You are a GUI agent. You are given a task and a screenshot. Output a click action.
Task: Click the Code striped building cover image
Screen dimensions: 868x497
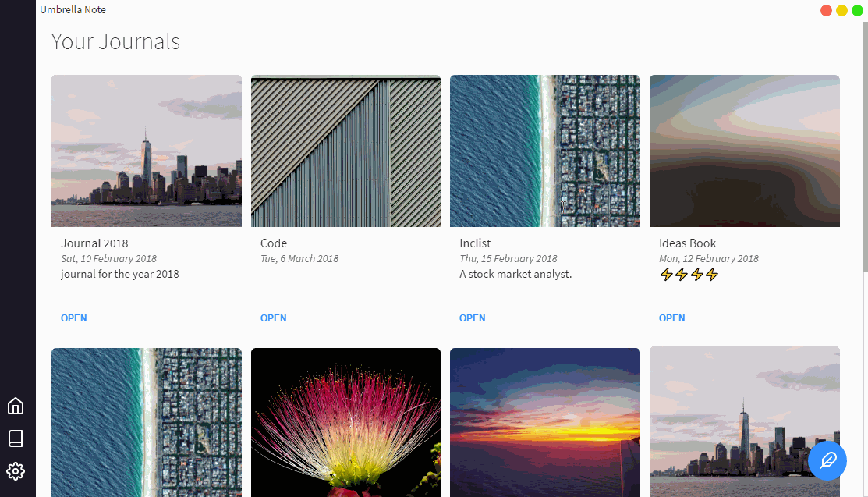[x=346, y=151]
